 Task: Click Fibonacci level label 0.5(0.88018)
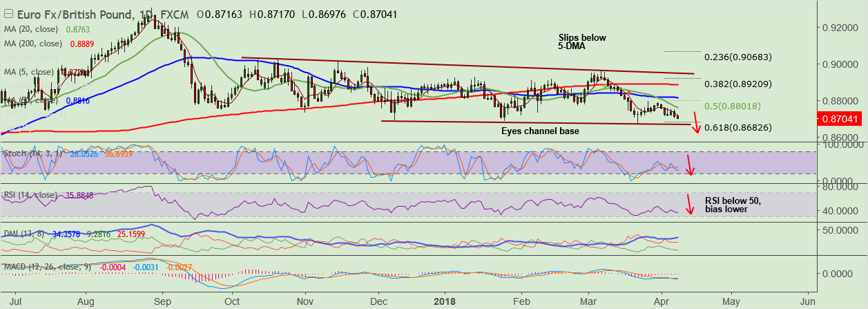point(733,106)
